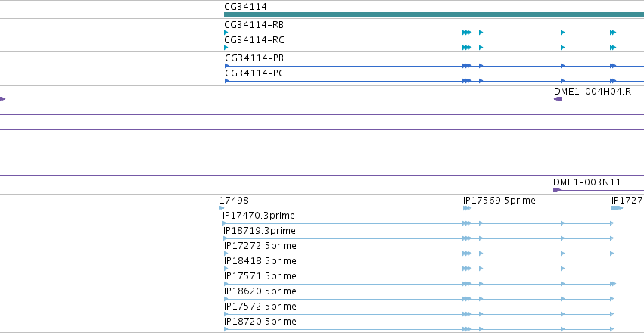Select the IP17571.5prime alignment label
Image resolution: width=644 pixels, height=333 pixels.
[260, 276]
